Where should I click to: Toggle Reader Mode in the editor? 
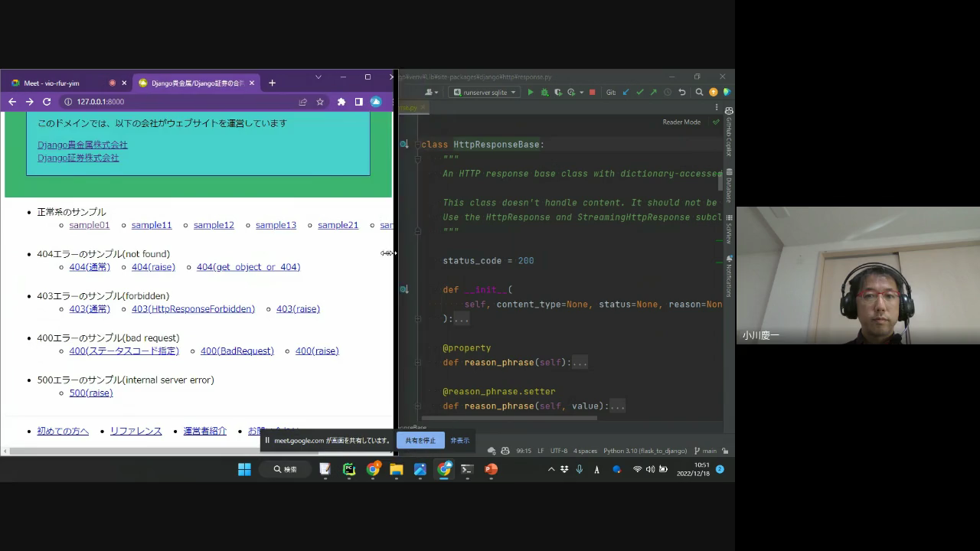click(681, 122)
